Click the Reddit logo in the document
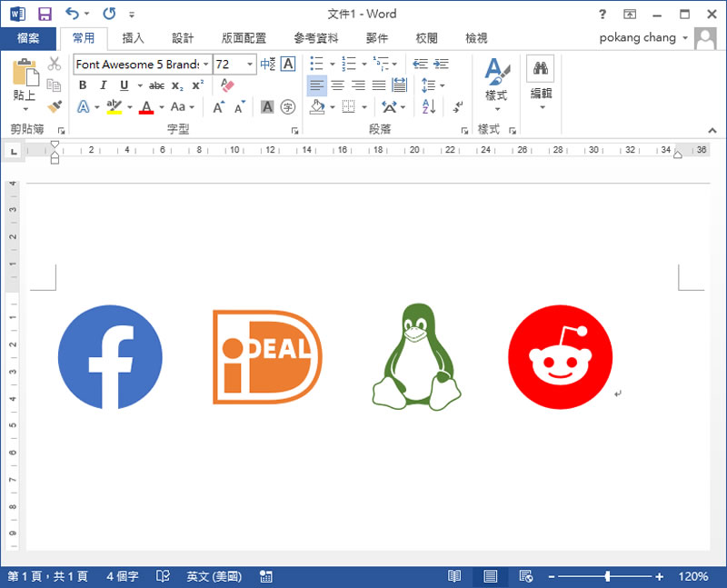727x588 pixels. pos(560,356)
